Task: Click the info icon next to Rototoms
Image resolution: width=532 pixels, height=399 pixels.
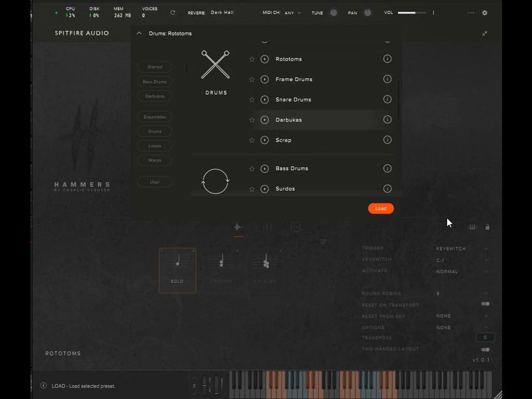Action: pos(387,59)
